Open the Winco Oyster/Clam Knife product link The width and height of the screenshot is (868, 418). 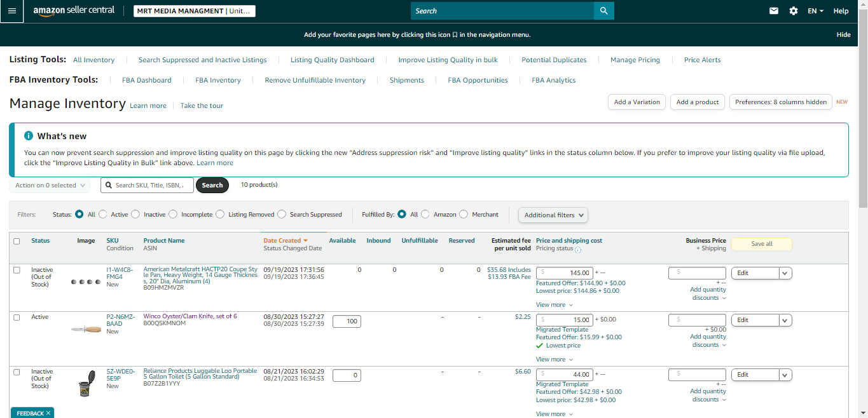point(190,316)
